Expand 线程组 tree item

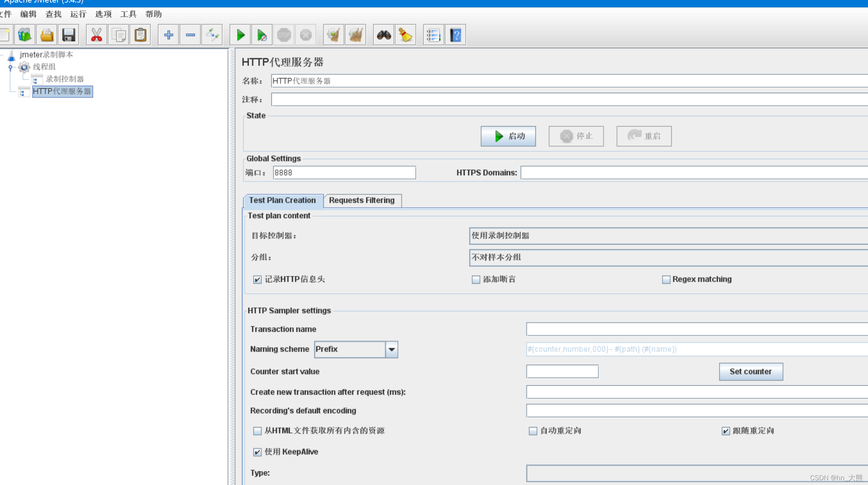[x=10, y=66]
